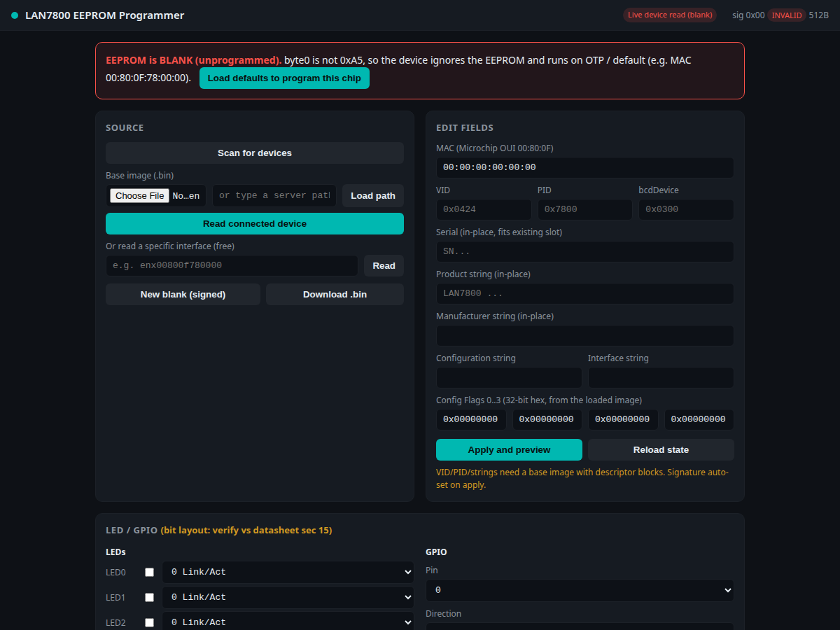840x630 pixels.
Task: Click the EEPROM is BLANK warning text
Action: [194, 60]
